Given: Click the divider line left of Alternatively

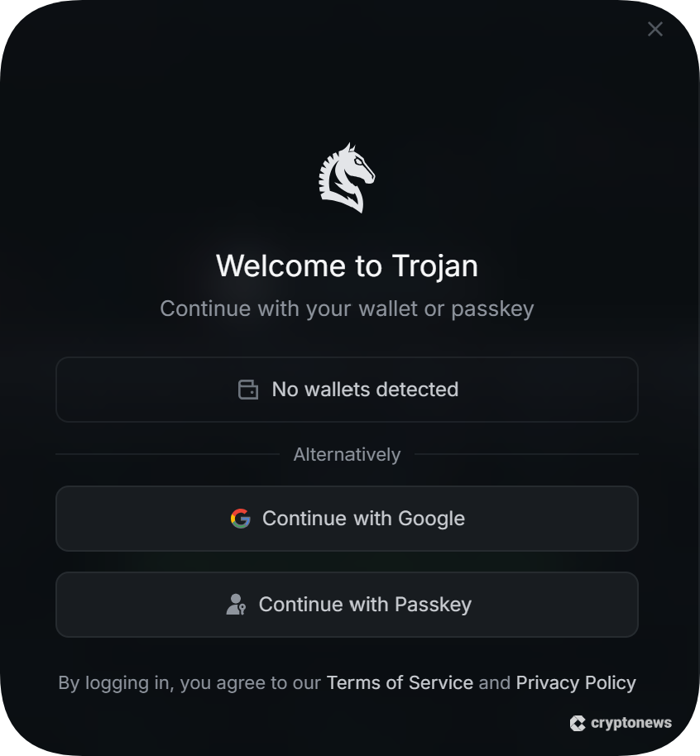Looking at the screenshot, I should (167, 454).
